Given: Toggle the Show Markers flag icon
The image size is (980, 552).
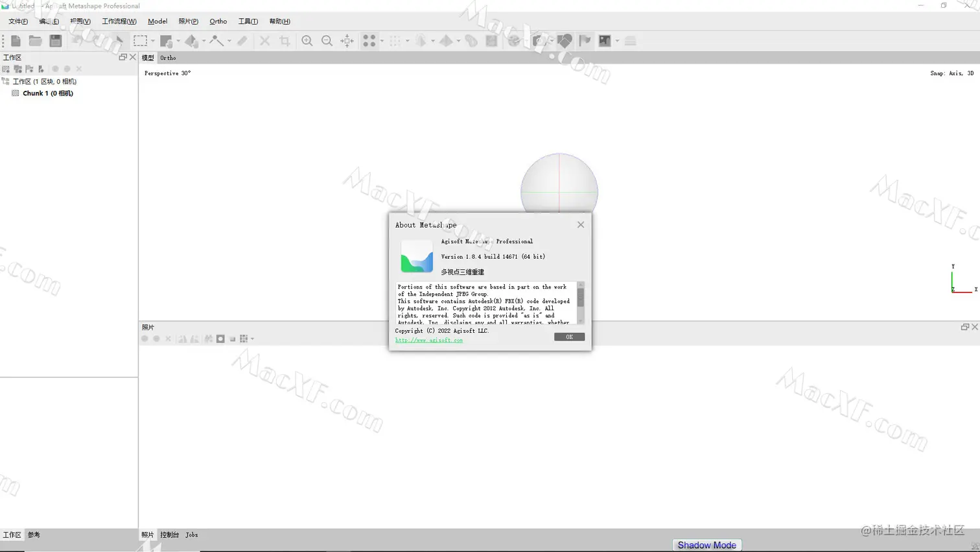Looking at the screenshot, I should (x=585, y=41).
